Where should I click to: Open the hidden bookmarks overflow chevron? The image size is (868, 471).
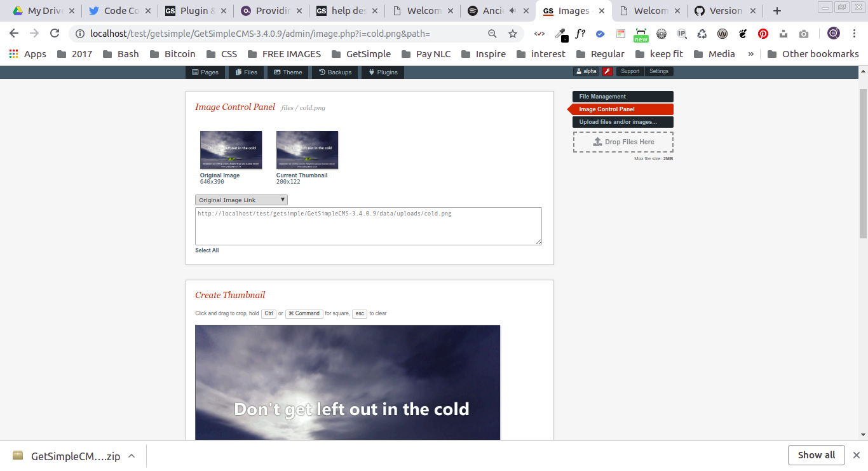click(x=751, y=54)
